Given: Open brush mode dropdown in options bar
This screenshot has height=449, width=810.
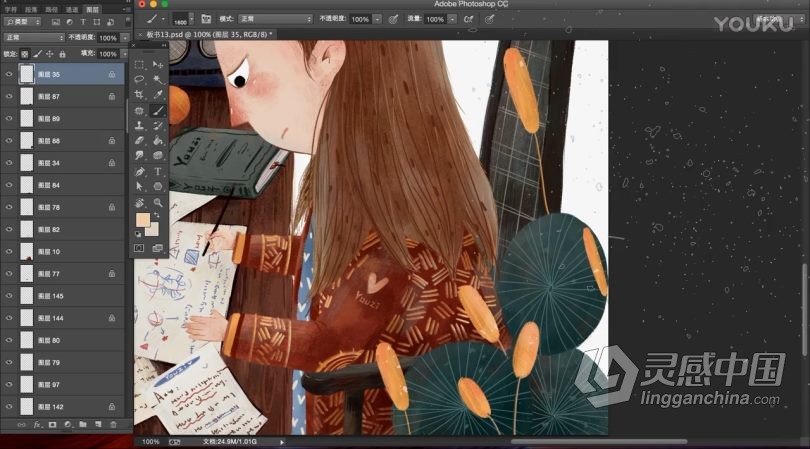Looking at the screenshot, I should (x=275, y=19).
